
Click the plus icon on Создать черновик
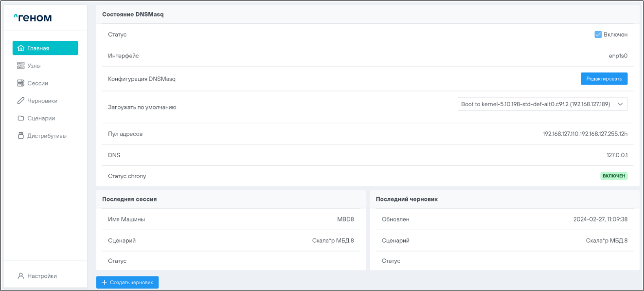104,282
